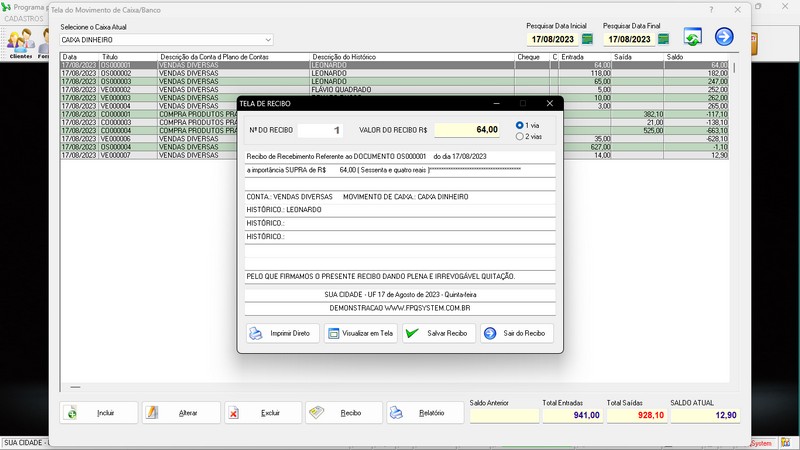Viewport: 800px width, 450px height.
Task: Open calendar for Pesquisar Data Inicial
Action: coord(587,39)
